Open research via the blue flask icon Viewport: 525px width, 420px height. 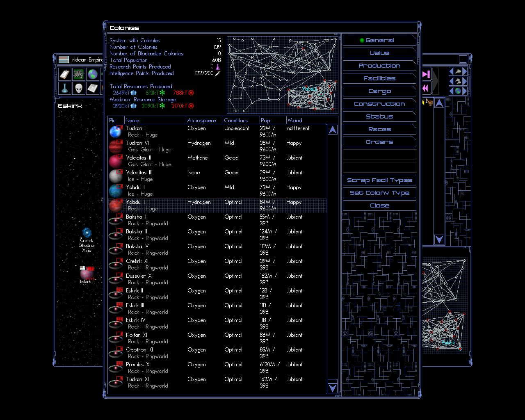[x=65, y=88]
